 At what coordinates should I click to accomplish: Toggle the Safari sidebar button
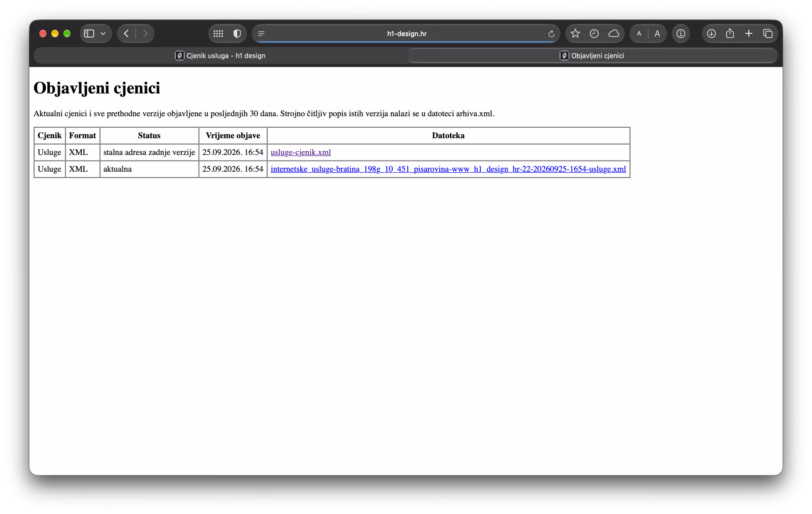click(x=89, y=33)
